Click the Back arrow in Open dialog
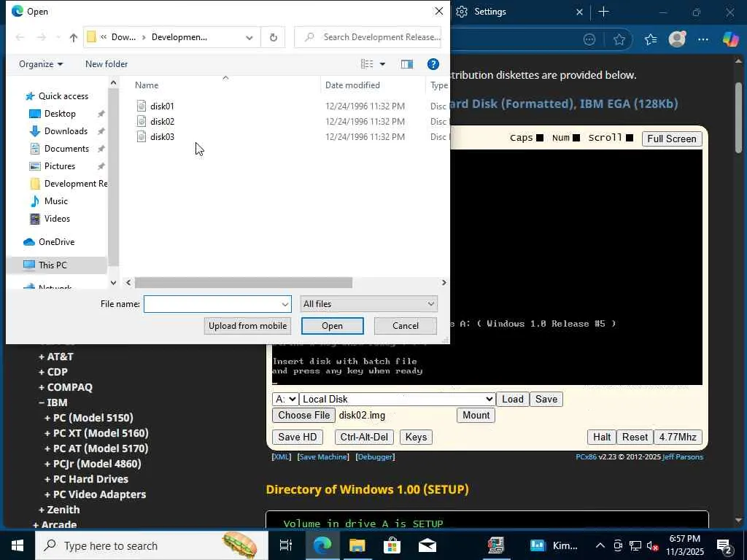This screenshot has height=560, width=747. pyautogui.click(x=20, y=37)
